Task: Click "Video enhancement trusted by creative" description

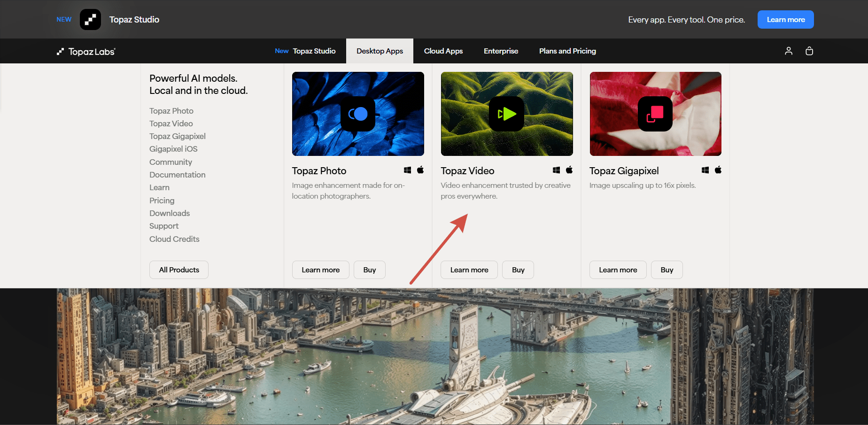Action: pyautogui.click(x=506, y=185)
